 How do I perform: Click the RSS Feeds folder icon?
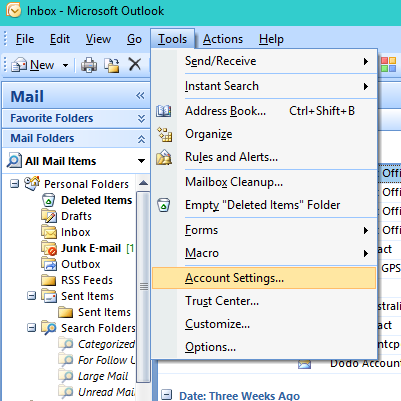pos(49,280)
